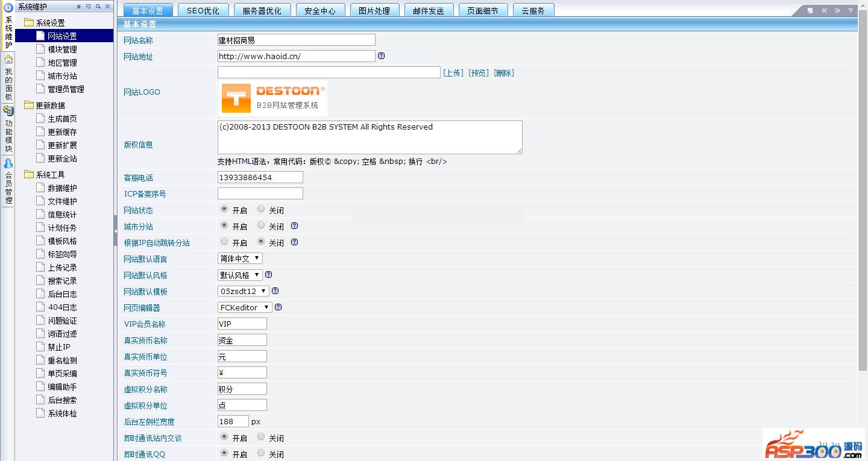
Task: Click the back double-arrow icon at top right
Action: 824,10
